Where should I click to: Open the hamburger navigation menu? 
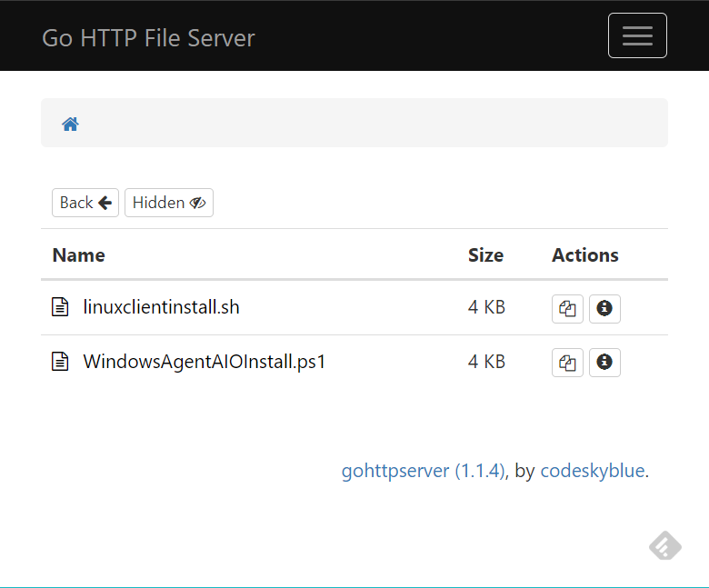[636, 35]
